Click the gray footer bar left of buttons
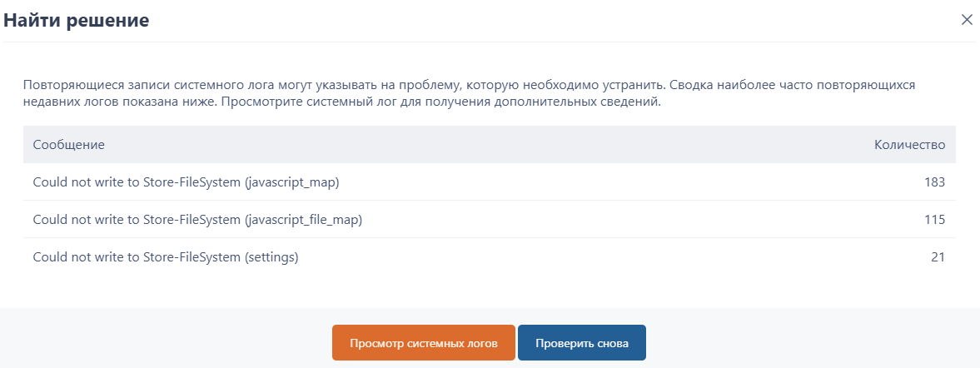980x368 pixels. 167,341
